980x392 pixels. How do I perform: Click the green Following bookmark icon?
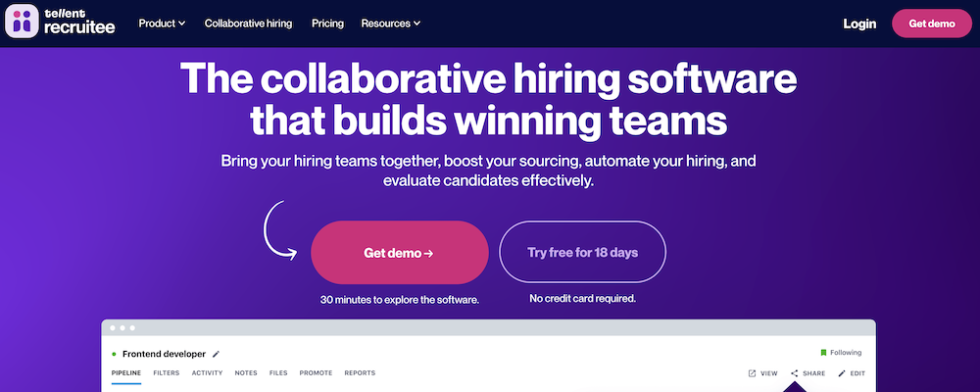coord(823,353)
